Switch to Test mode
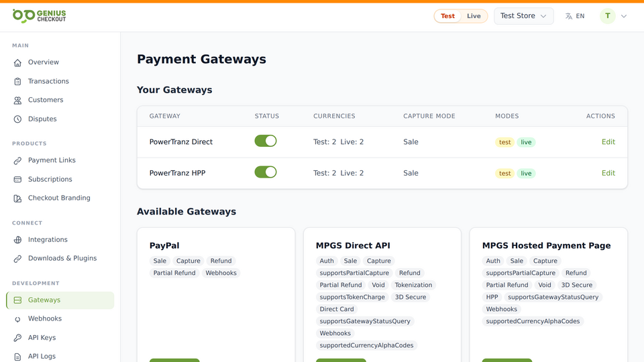Image resolution: width=644 pixels, height=362 pixels. 447,16
